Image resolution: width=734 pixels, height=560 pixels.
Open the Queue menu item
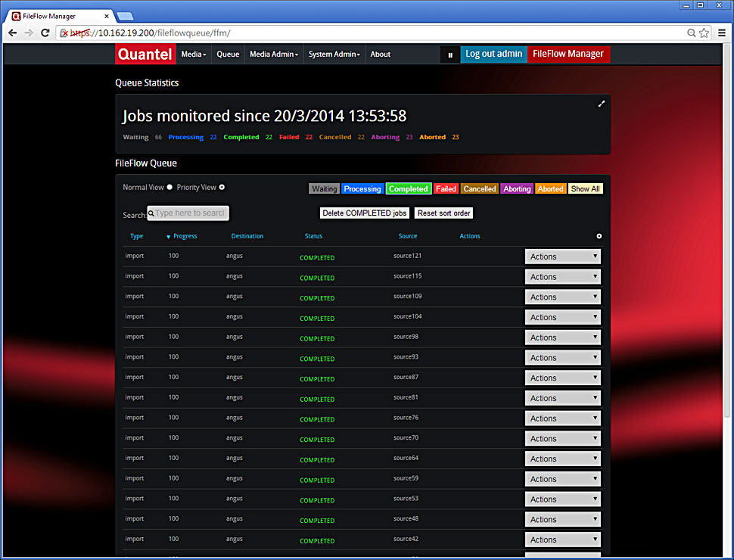point(228,54)
